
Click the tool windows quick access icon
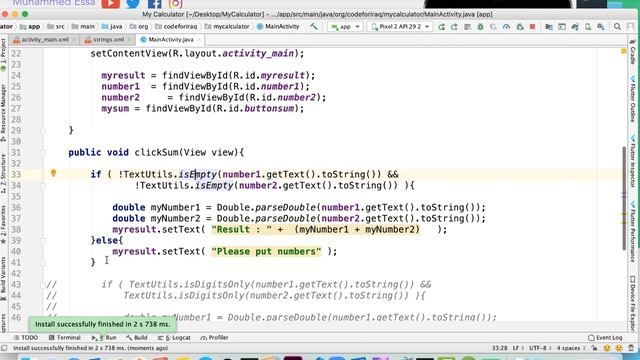pyautogui.click(x=4, y=348)
